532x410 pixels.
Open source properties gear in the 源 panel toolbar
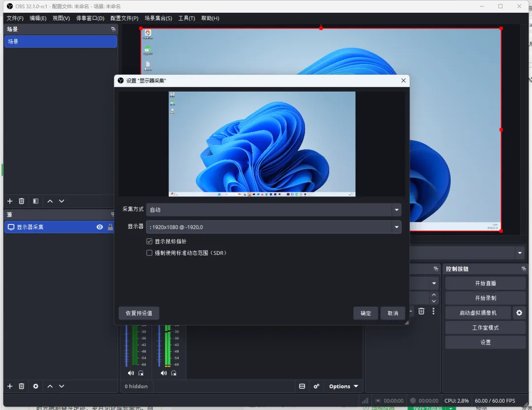tap(35, 386)
